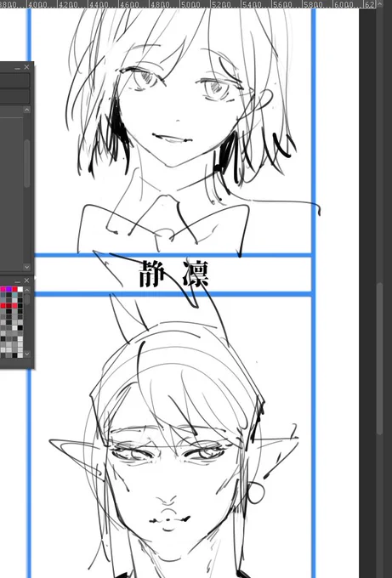Minimize the color swatch palette panel
The width and height of the screenshot is (392, 578).
tap(17, 282)
